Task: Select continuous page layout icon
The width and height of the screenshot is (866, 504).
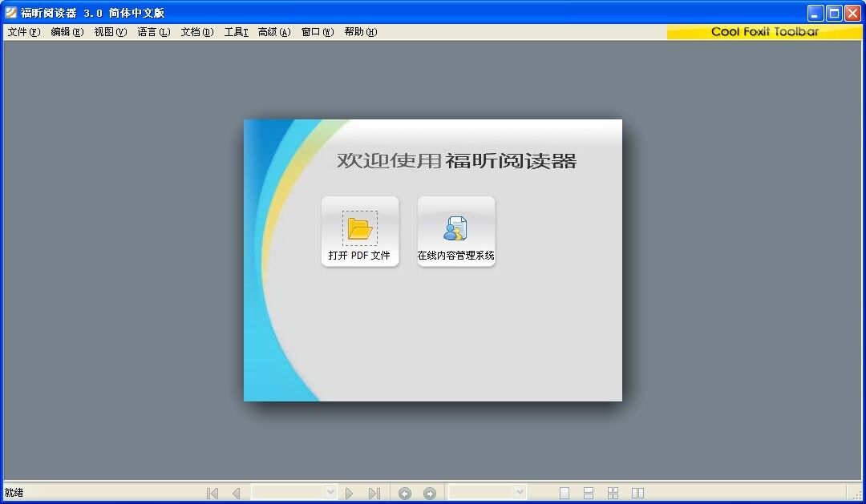Action: [589, 493]
